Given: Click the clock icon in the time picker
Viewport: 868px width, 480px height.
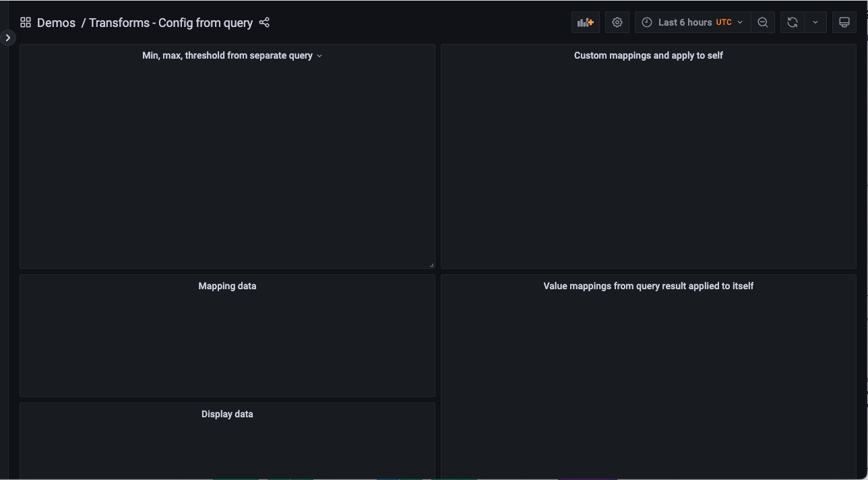Looking at the screenshot, I should [646, 22].
